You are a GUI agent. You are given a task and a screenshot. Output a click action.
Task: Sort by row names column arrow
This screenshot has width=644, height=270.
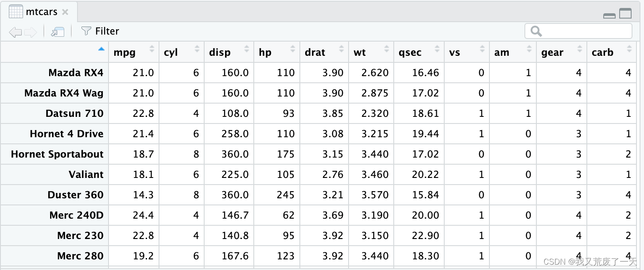tap(101, 49)
